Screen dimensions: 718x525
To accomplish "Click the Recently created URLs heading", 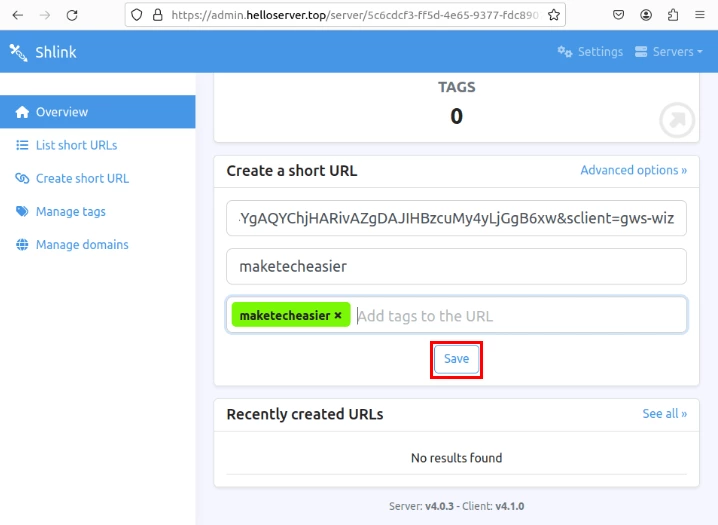I will 305,414.
